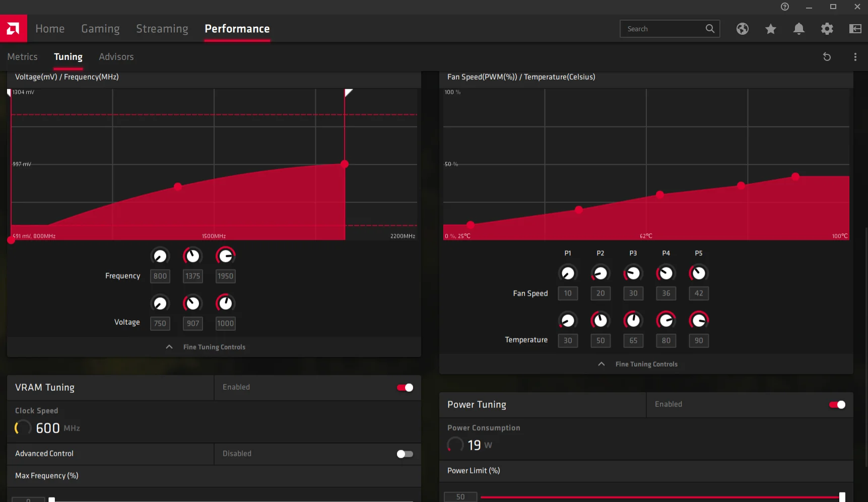Switch to the Gaming tab
Viewport: 868px width, 502px height.
[100, 29]
